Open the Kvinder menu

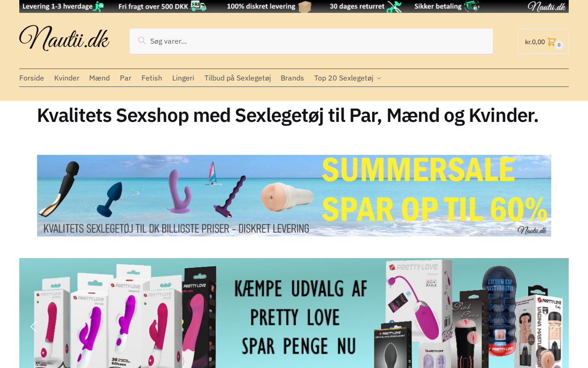(x=67, y=78)
